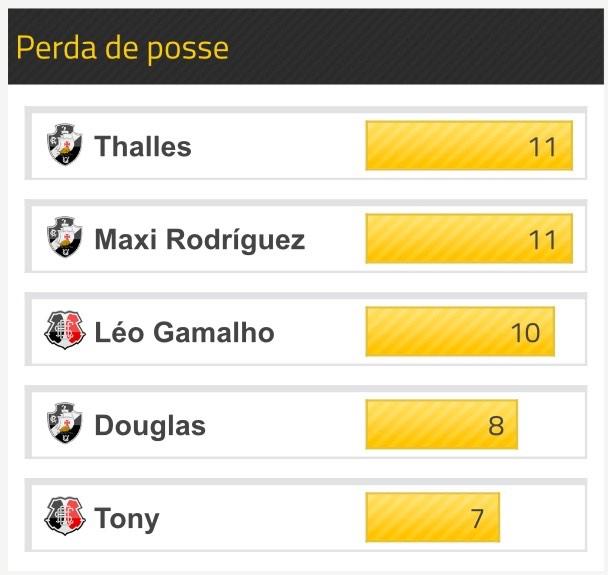The width and height of the screenshot is (608, 575).
Task: Click Douglas's yellow stat bar
Action: pos(441,425)
